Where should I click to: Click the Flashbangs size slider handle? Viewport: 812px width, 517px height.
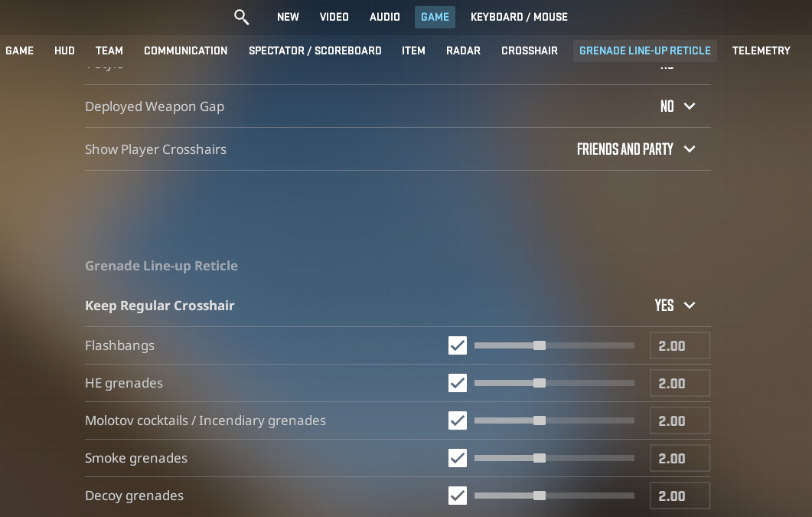tap(540, 345)
